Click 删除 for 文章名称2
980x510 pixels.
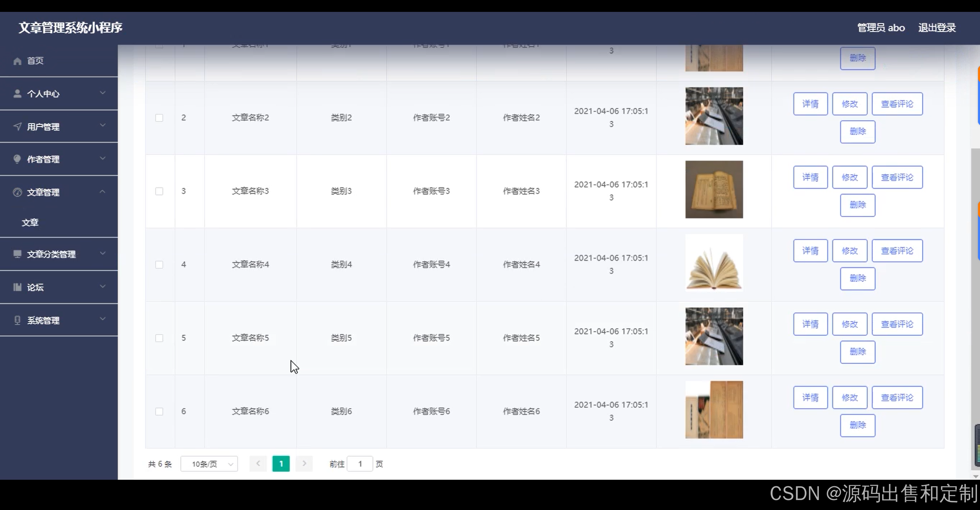pyautogui.click(x=858, y=132)
